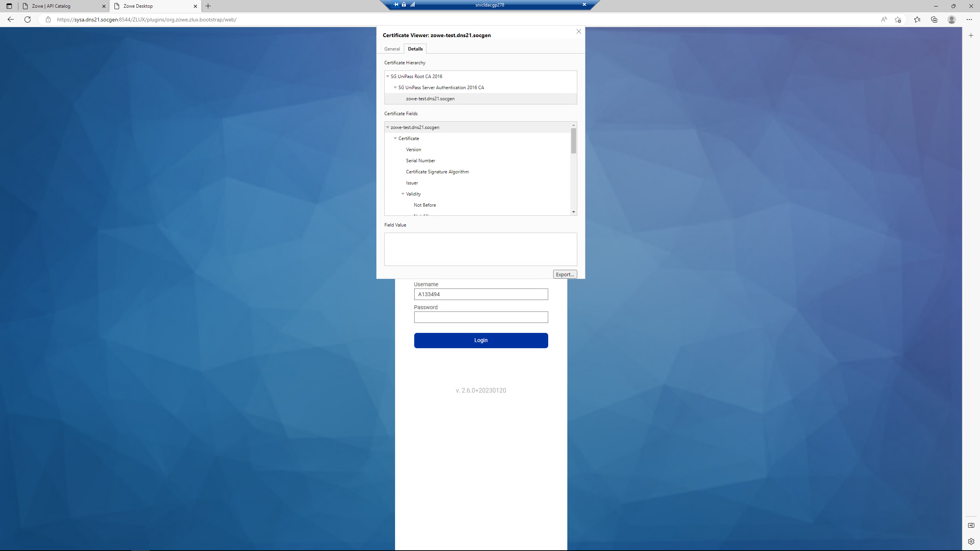
Task: Click the signal strength icon beside the lock
Action: pos(413,5)
